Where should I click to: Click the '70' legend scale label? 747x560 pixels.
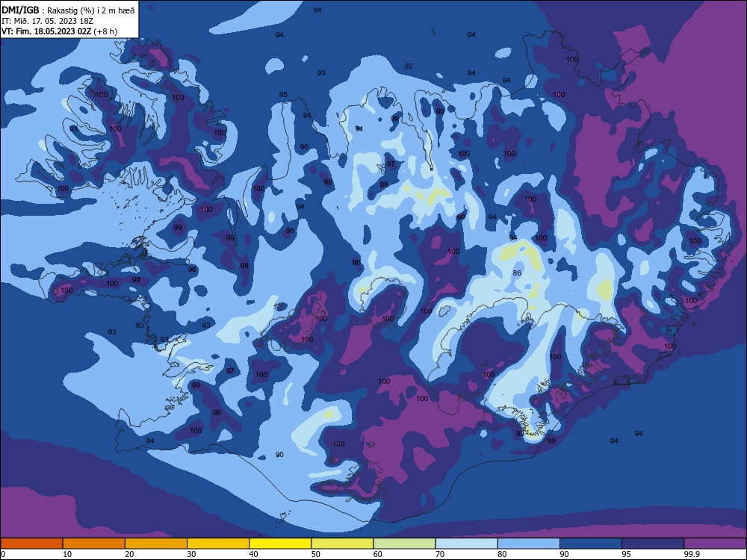point(440,554)
